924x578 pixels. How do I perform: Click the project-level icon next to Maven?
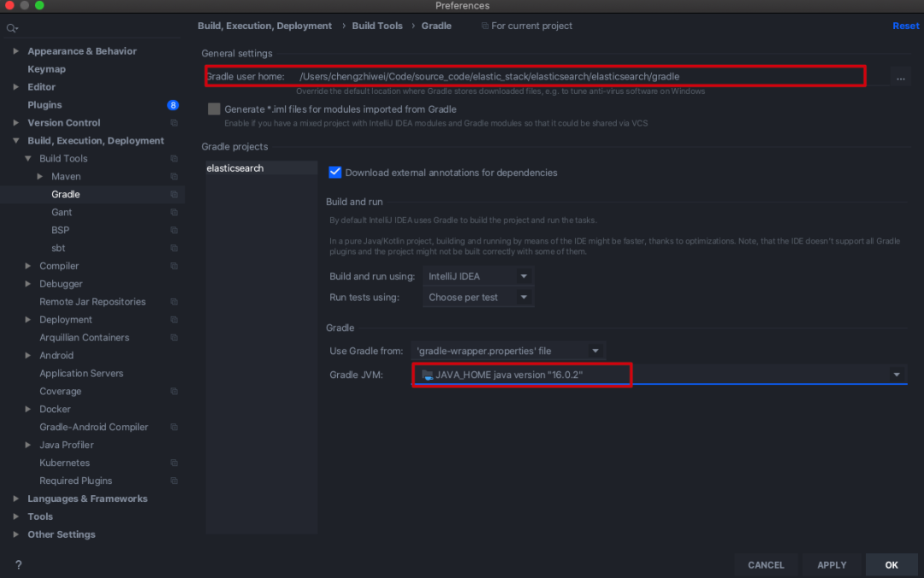pyautogui.click(x=174, y=176)
